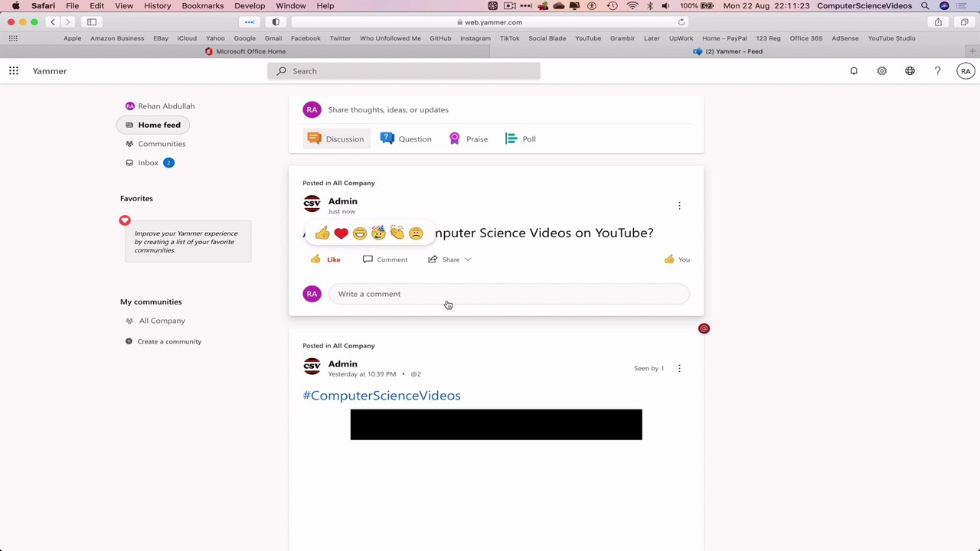Switch to the Microsoft Office Home tab

point(245,51)
